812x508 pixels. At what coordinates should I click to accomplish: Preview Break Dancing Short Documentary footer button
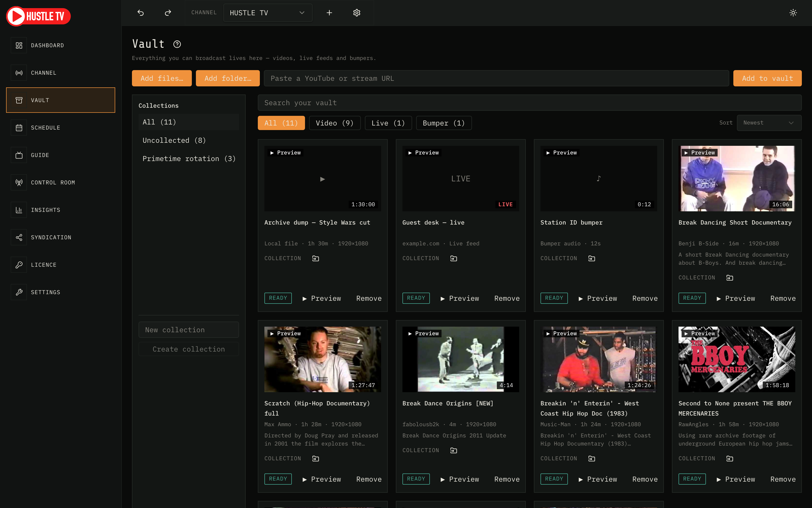pos(736,298)
